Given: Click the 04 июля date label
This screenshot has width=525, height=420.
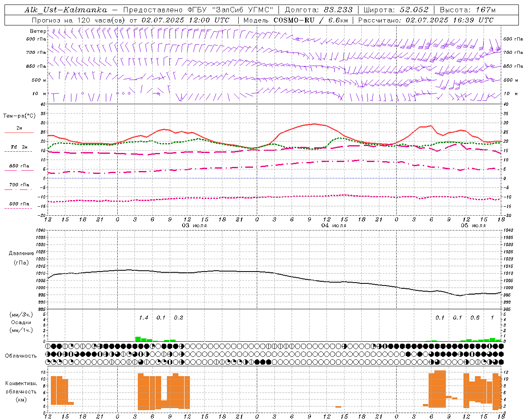Looking at the screenshot, I should (333, 226).
